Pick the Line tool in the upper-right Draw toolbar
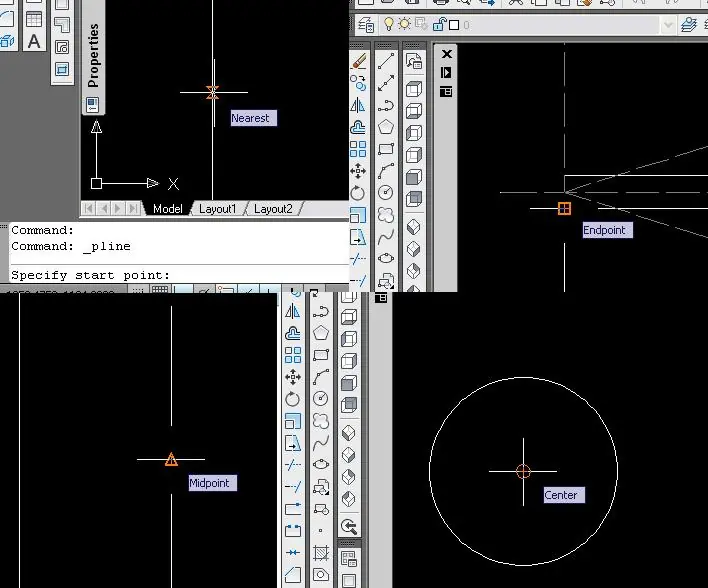This screenshot has width=708, height=588. click(x=386, y=61)
